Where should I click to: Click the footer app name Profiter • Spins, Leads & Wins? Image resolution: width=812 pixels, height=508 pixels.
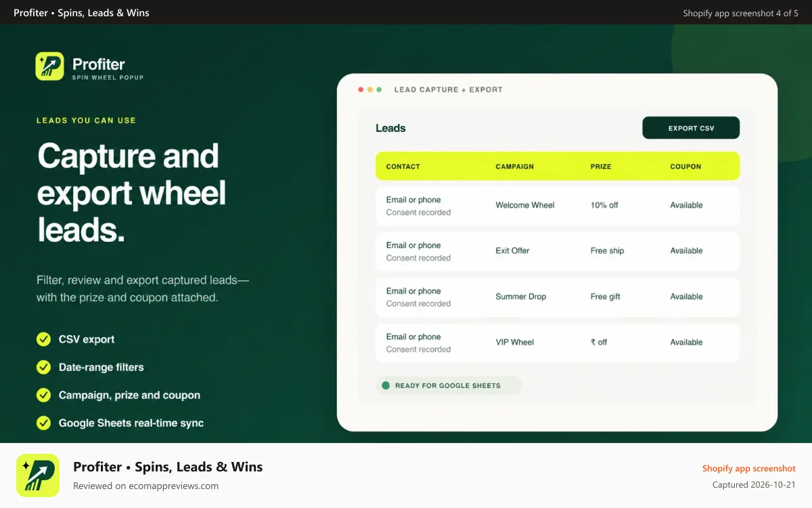[x=168, y=467]
